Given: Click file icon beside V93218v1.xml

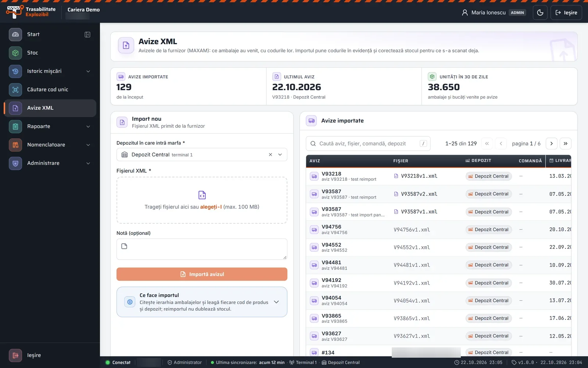Looking at the screenshot, I should [x=396, y=176].
